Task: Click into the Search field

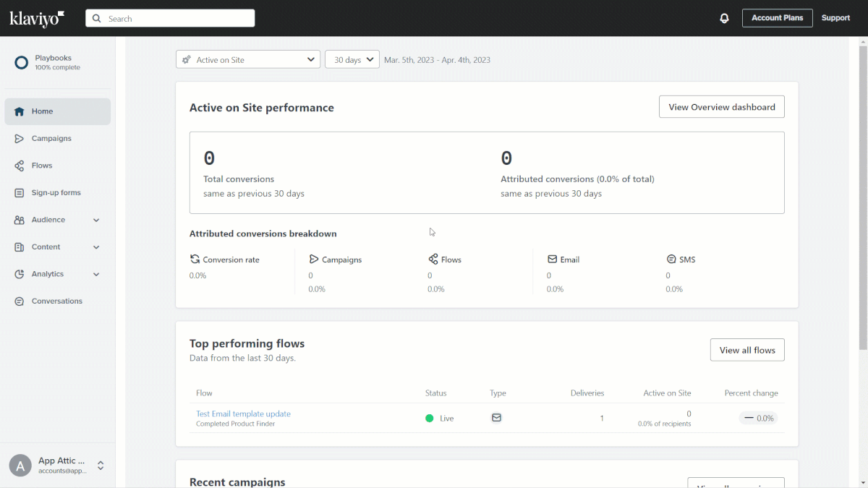Action: [x=177, y=19]
